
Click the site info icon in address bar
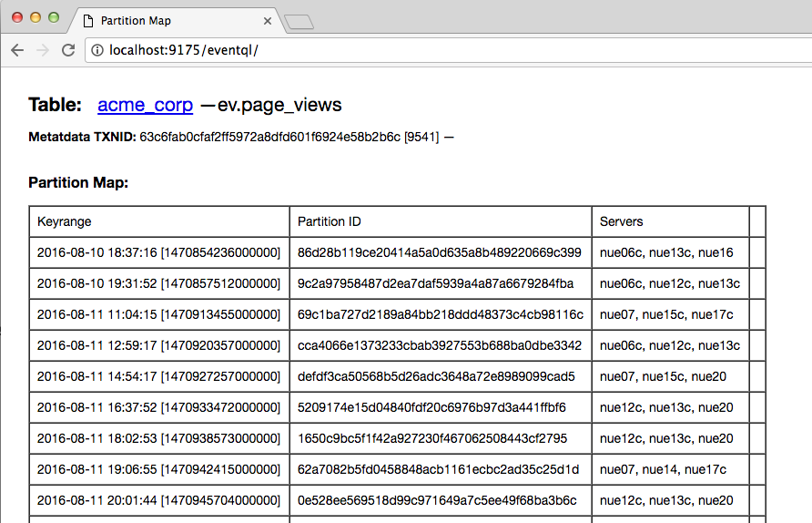pos(96,50)
